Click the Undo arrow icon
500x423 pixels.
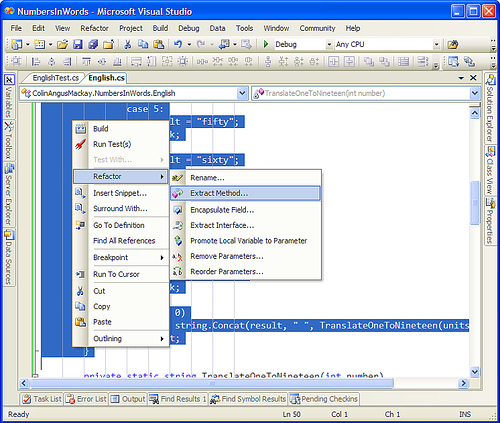pos(178,44)
